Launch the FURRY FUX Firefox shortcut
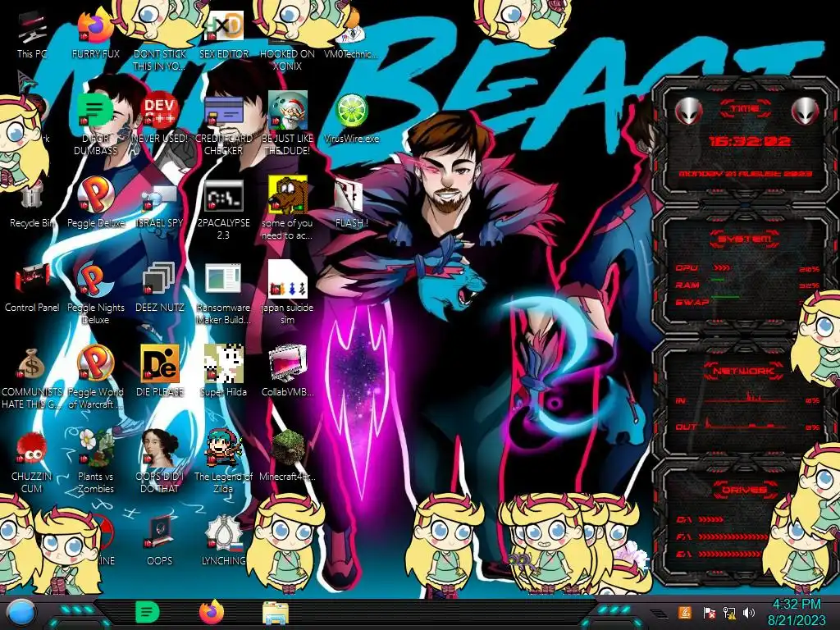Viewport: 840px width, 630px height. [95, 35]
